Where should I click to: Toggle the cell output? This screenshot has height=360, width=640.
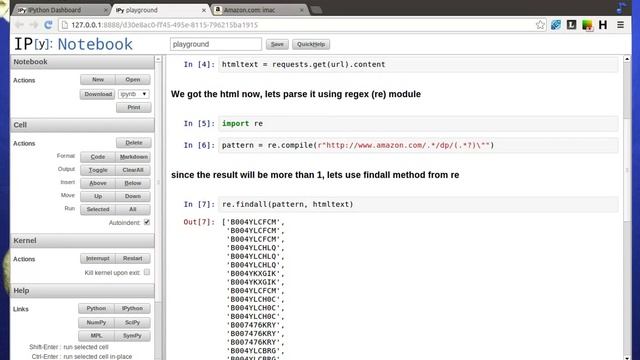coord(98,170)
